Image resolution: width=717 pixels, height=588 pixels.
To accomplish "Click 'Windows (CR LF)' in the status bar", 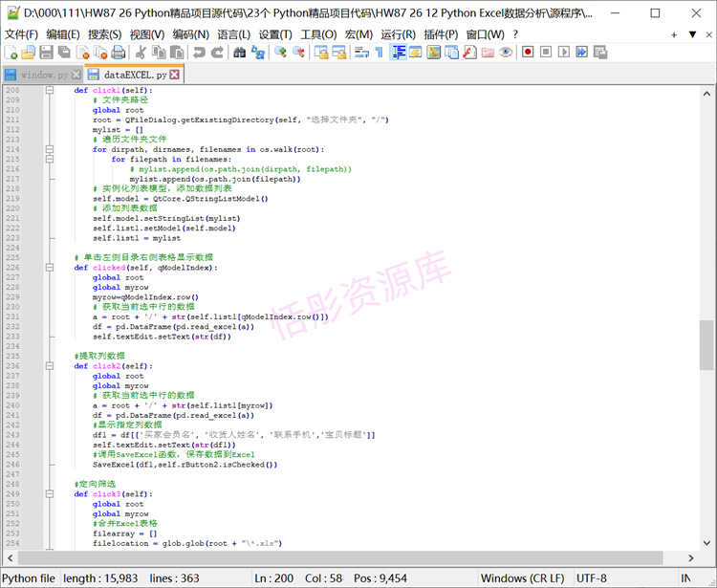I will (x=522, y=578).
